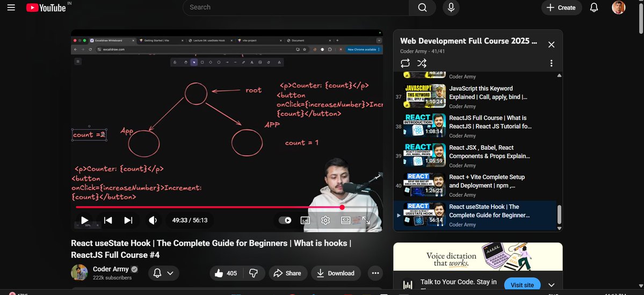Screen dimensions: 644x295
Task: Open ReactJS Full Course What is ReactJS video
Action: (x=490, y=122)
